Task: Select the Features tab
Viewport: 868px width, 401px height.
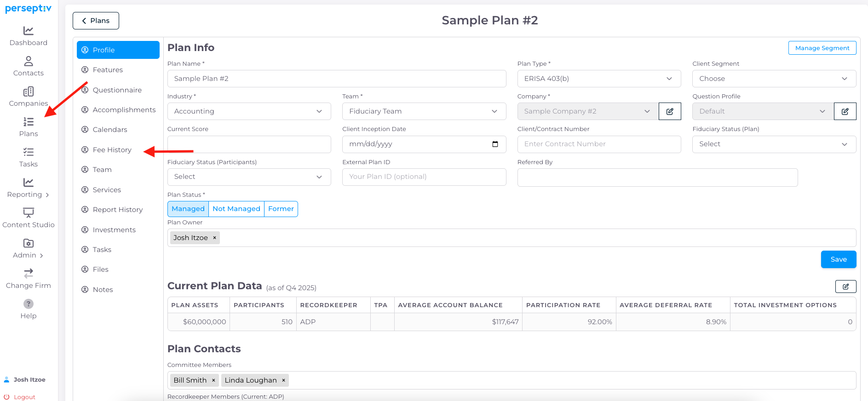Action: pyautogui.click(x=118, y=70)
